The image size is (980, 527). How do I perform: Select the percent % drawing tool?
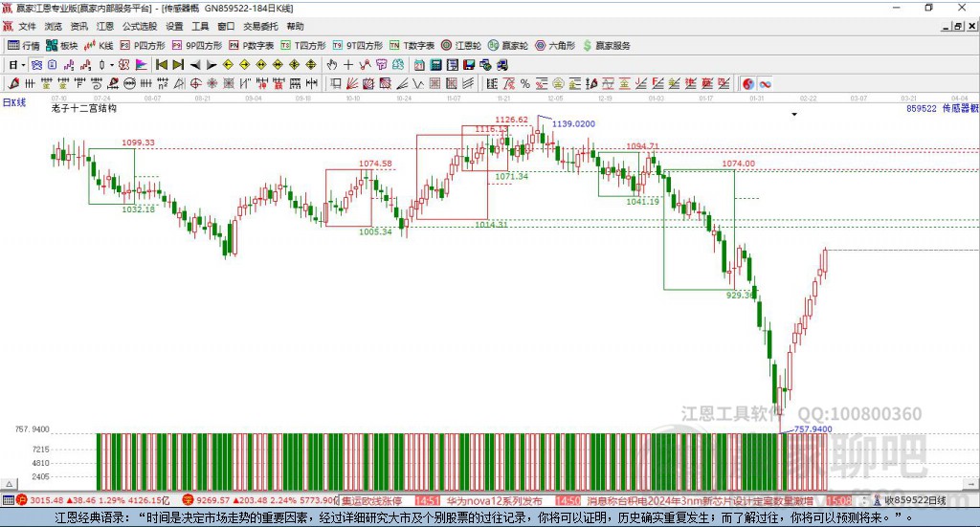[x=525, y=83]
